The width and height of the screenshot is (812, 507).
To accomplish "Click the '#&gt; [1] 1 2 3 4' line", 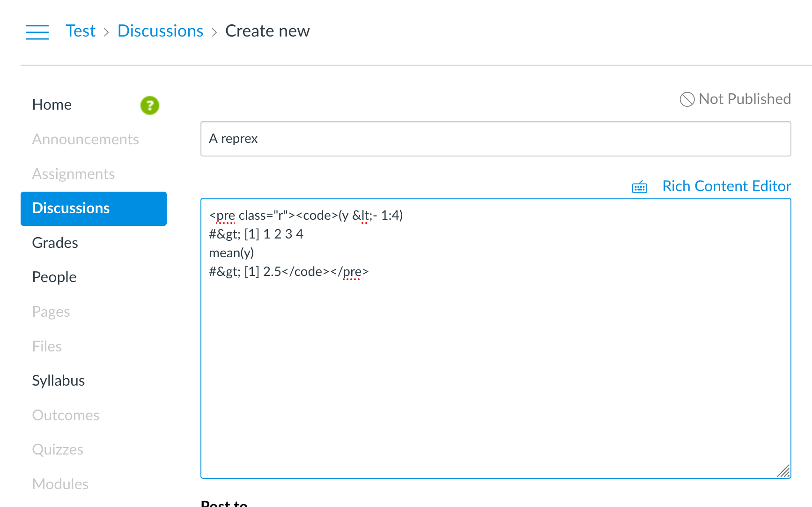I will (256, 234).
